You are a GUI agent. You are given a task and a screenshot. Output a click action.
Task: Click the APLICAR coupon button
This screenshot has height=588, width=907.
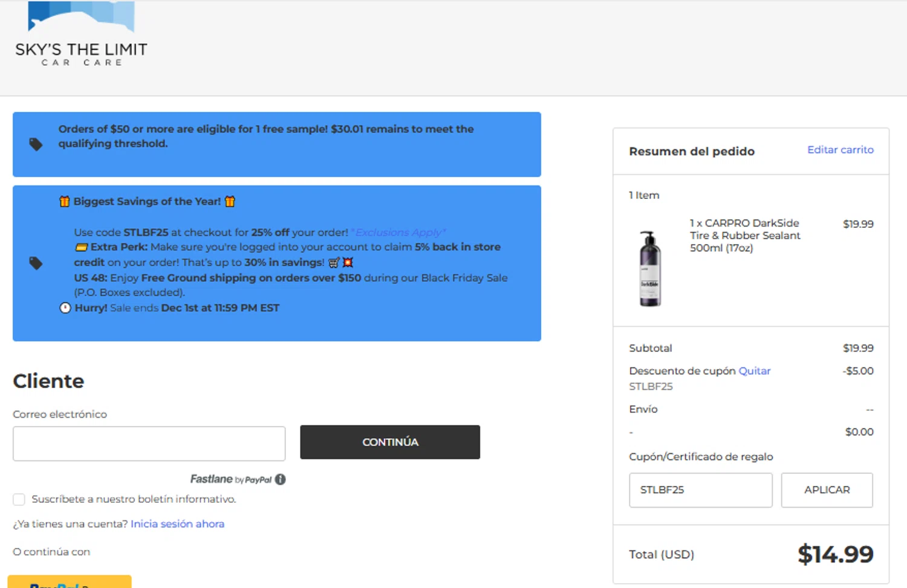click(x=827, y=490)
